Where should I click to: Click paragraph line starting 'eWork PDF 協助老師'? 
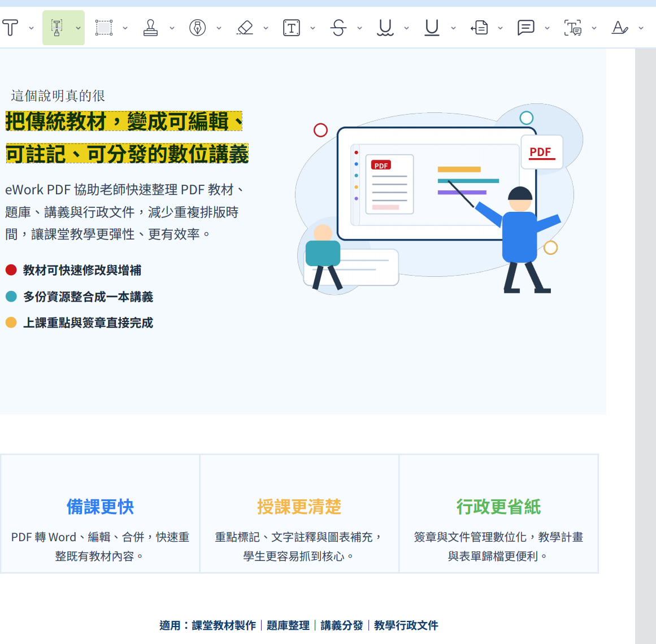click(125, 190)
